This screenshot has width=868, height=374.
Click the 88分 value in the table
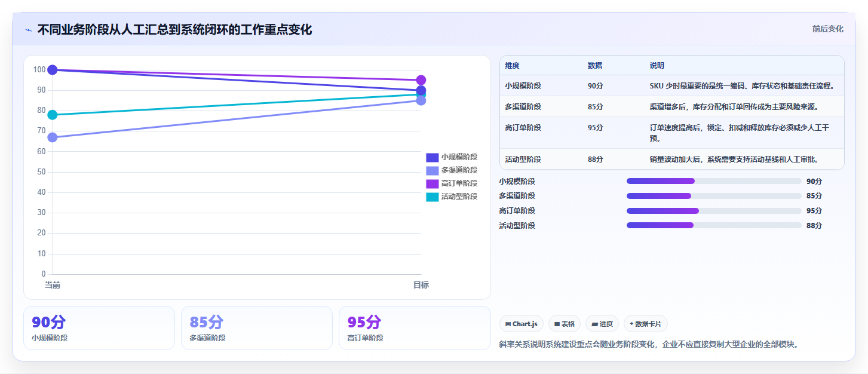coord(596,160)
